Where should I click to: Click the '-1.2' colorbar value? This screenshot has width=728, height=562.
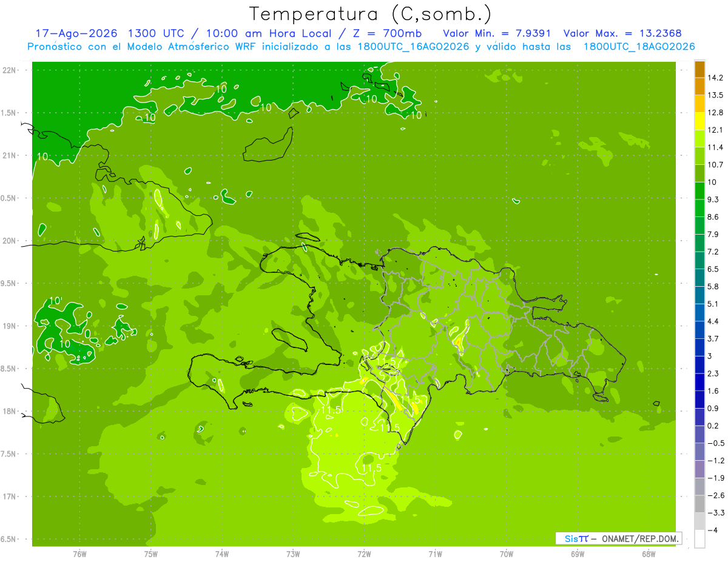coord(716,461)
